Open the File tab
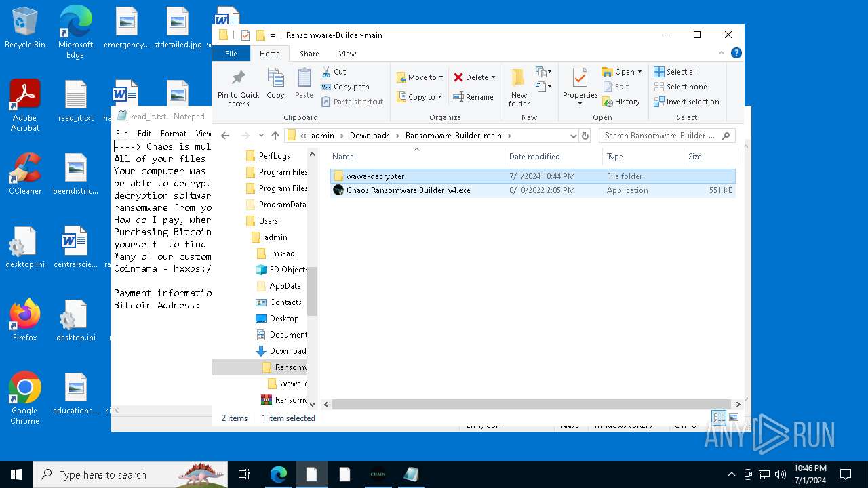 [x=231, y=54]
